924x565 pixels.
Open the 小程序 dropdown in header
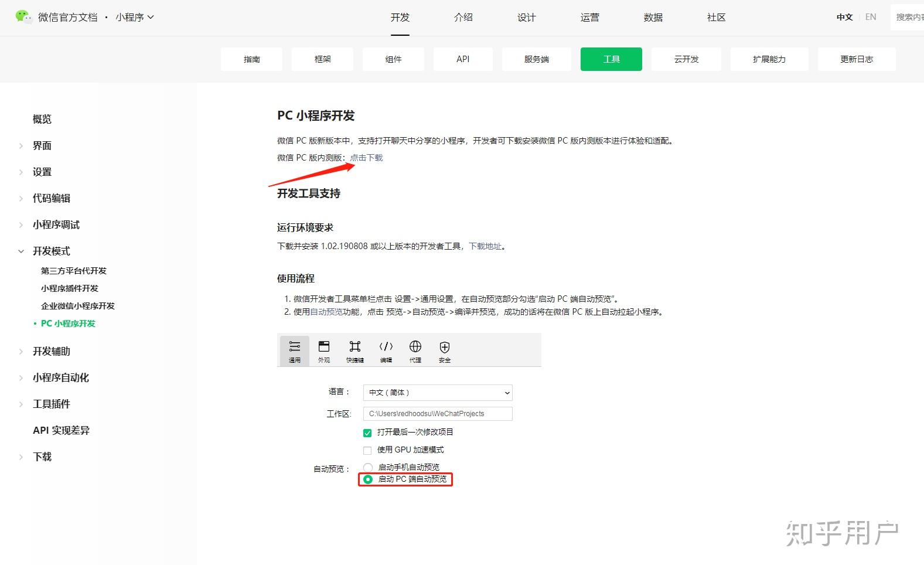[x=135, y=17]
